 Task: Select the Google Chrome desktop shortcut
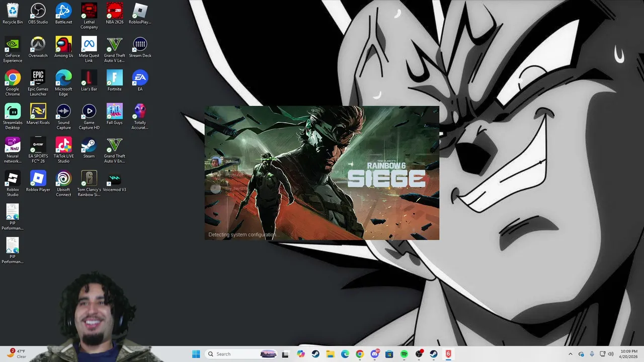point(13,83)
